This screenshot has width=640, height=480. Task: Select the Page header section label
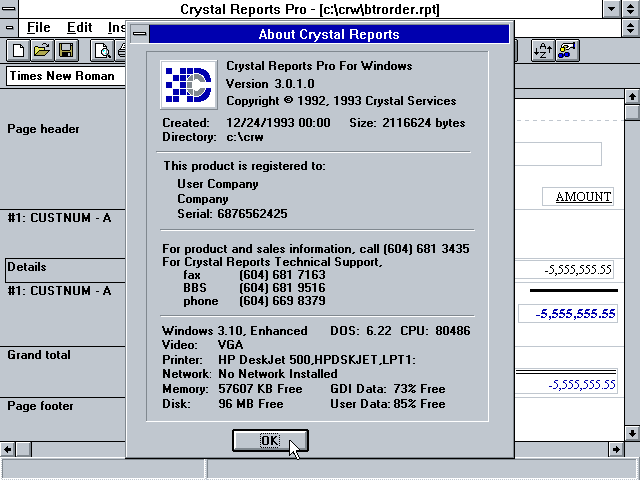pyautogui.click(x=43, y=129)
